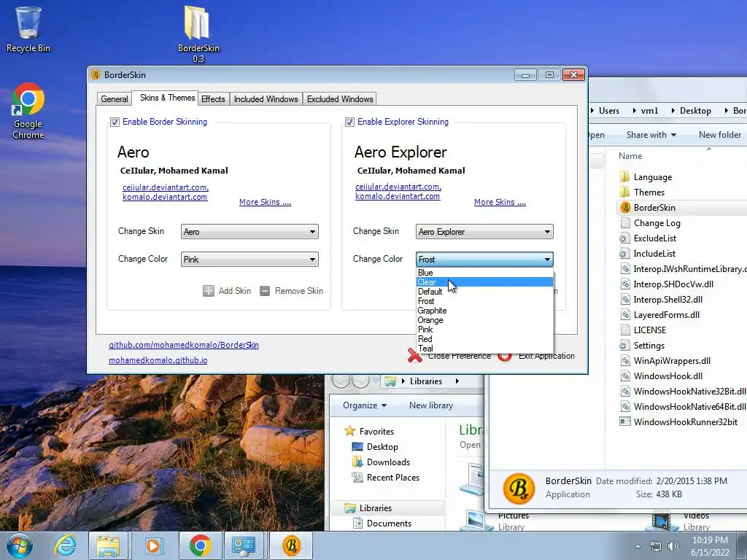Select the Settings file icon
747x560 pixels.
(624, 345)
